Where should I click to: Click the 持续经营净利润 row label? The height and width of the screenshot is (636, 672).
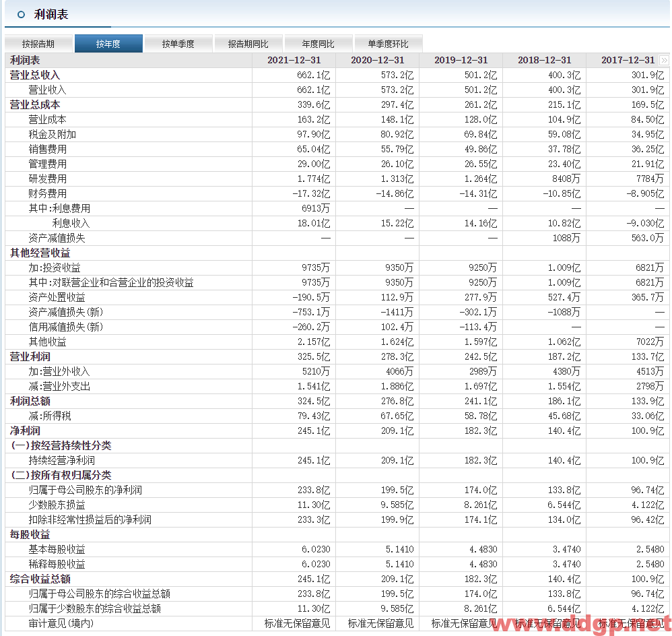61,461
